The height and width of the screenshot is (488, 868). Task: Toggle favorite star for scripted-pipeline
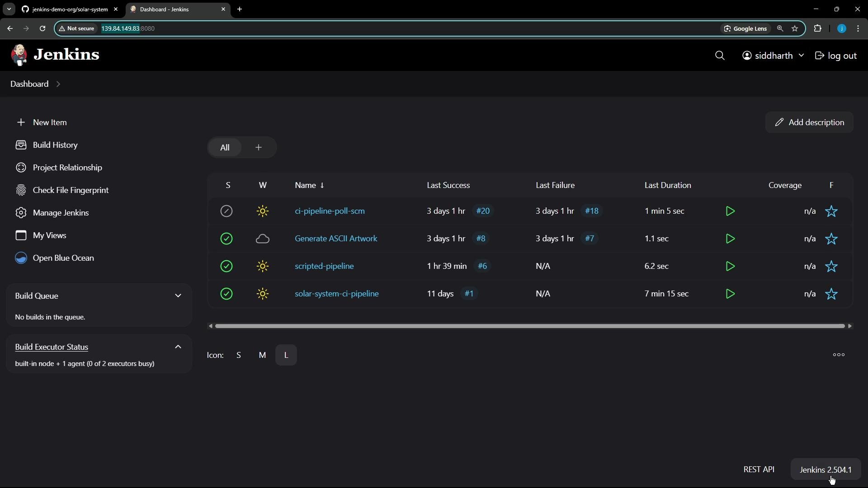tap(831, 267)
